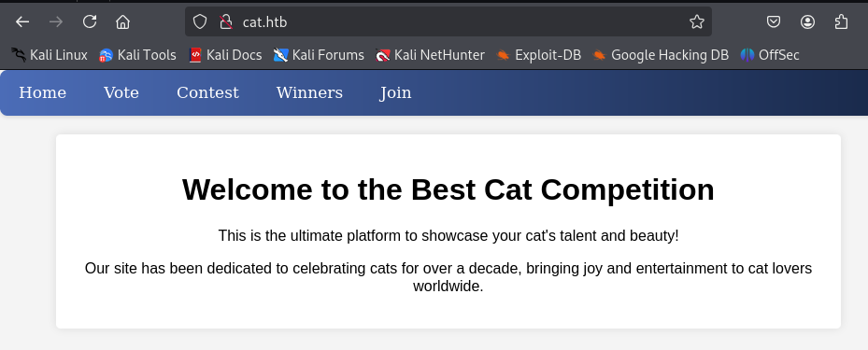
Task: Open the Kali Forums bookmark
Action: coord(319,55)
